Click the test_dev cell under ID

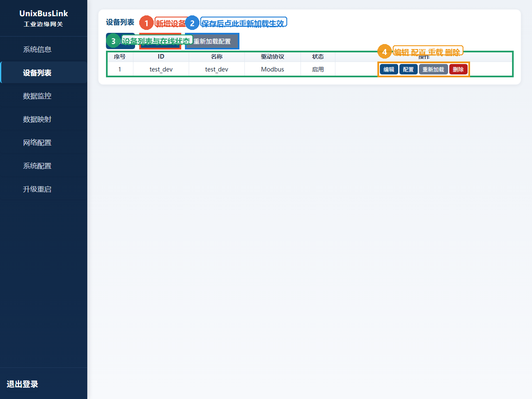pos(161,69)
